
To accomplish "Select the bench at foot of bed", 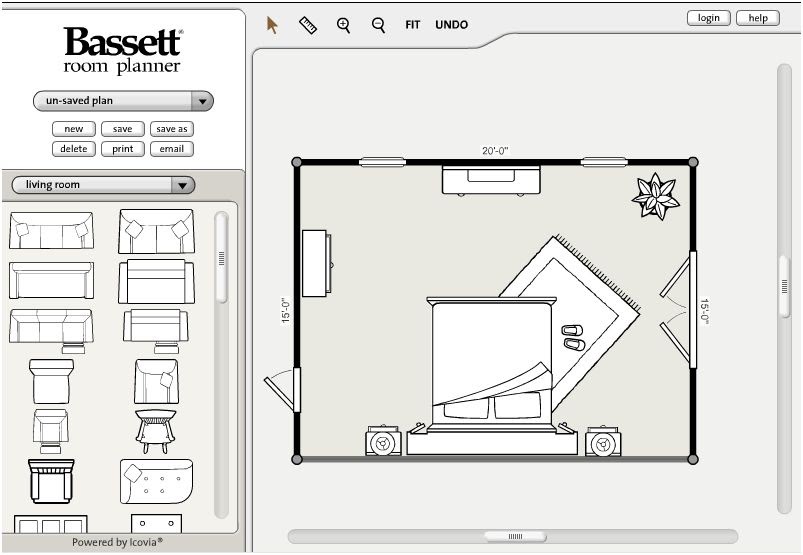I will tap(492, 443).
